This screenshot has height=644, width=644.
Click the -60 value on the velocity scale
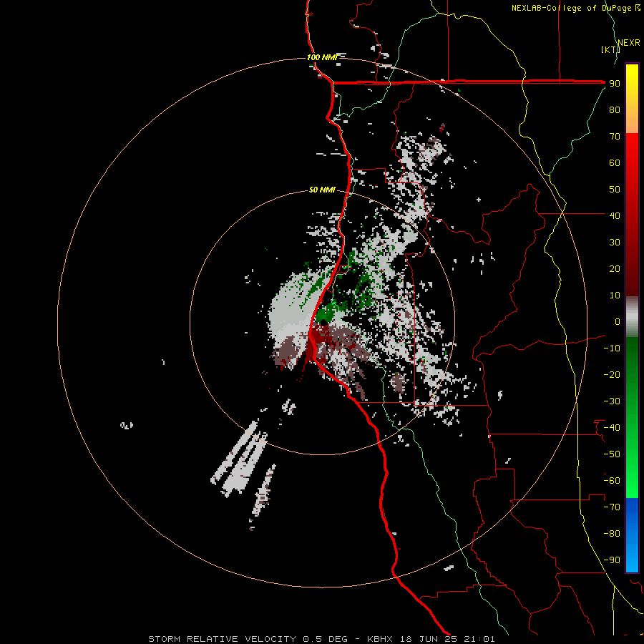612,481
